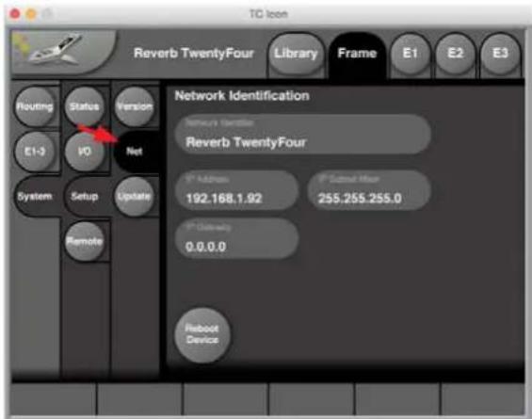532x419 pixels.
Task: Edit the Network Identifier field
Action: 303,134
